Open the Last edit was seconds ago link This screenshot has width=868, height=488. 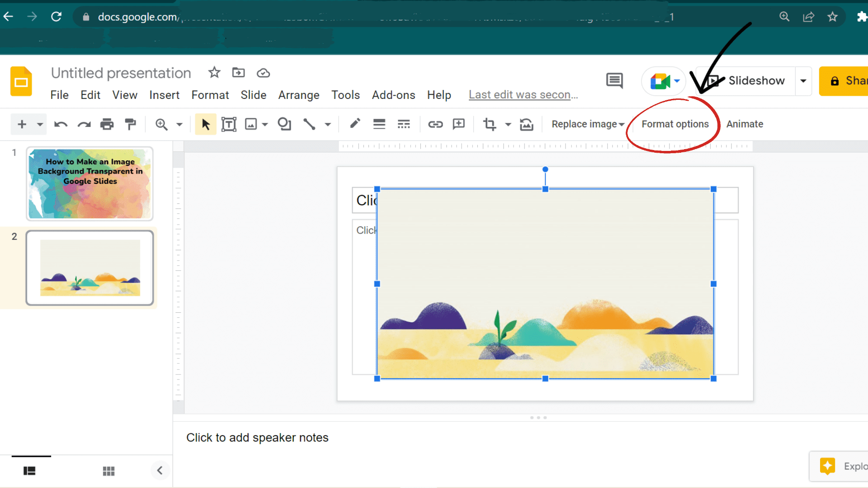tap(524, 95)
